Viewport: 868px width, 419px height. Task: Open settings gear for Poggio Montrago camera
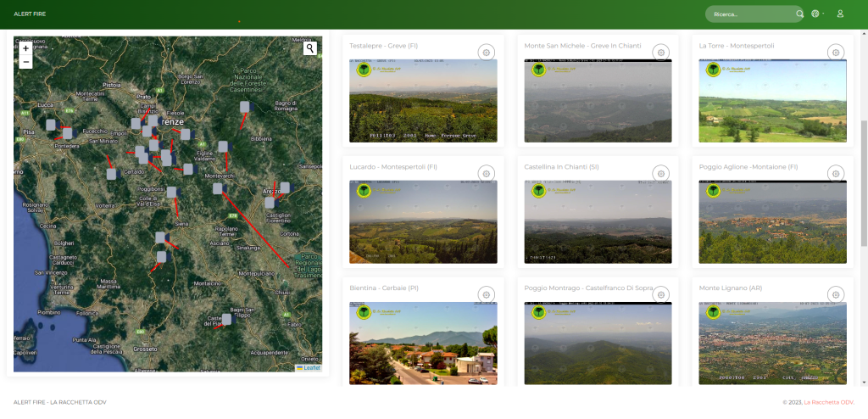click(661, 295)
